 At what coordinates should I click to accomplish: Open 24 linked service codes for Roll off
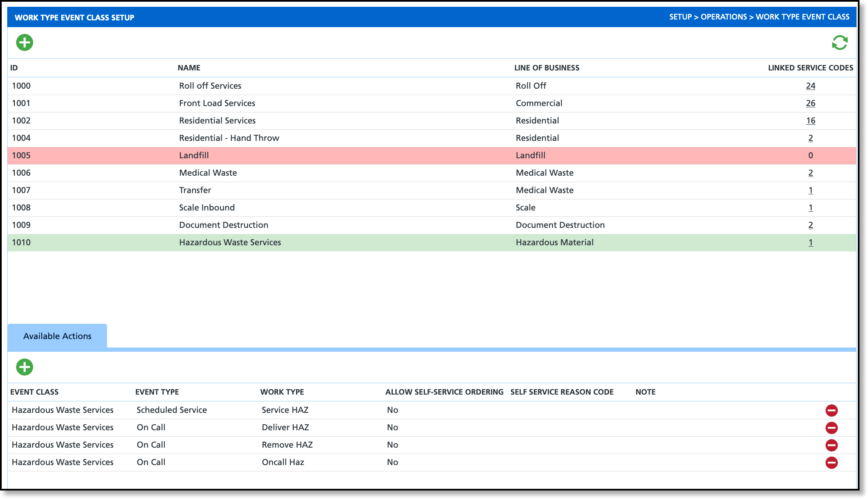(x=810, y=86)
